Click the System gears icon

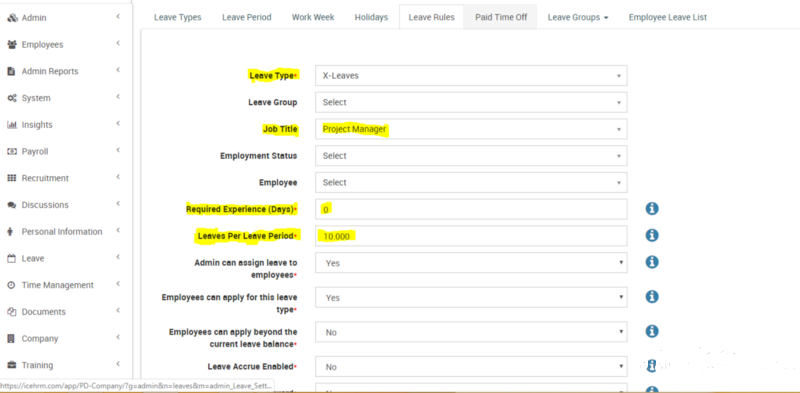click(12, 98)
